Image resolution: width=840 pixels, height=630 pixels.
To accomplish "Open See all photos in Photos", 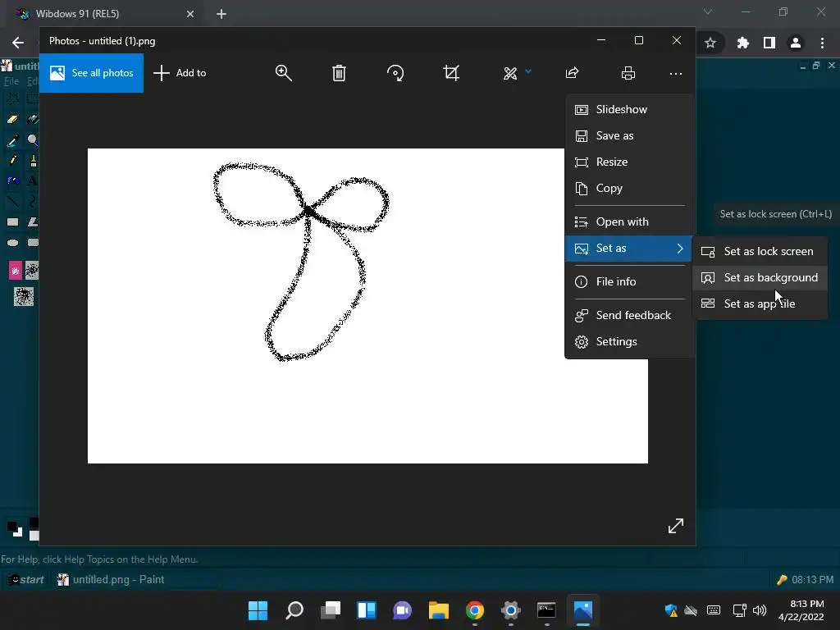I will coord(91,73).
